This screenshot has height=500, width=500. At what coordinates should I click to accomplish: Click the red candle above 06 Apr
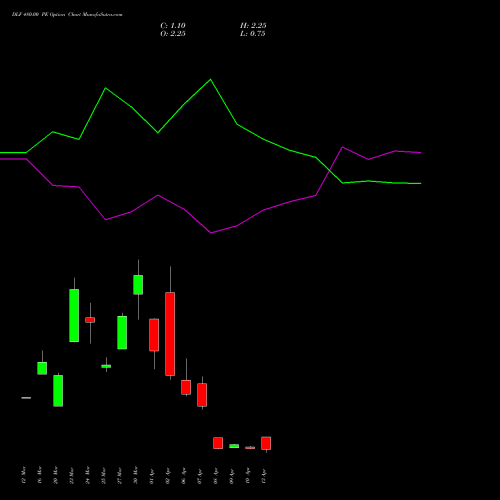[186, 387]
